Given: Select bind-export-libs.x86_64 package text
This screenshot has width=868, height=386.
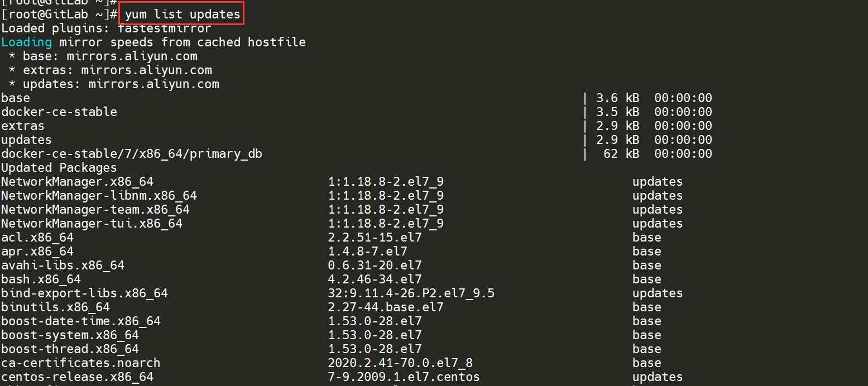Looking at the screenshot, I should [84, 293].
